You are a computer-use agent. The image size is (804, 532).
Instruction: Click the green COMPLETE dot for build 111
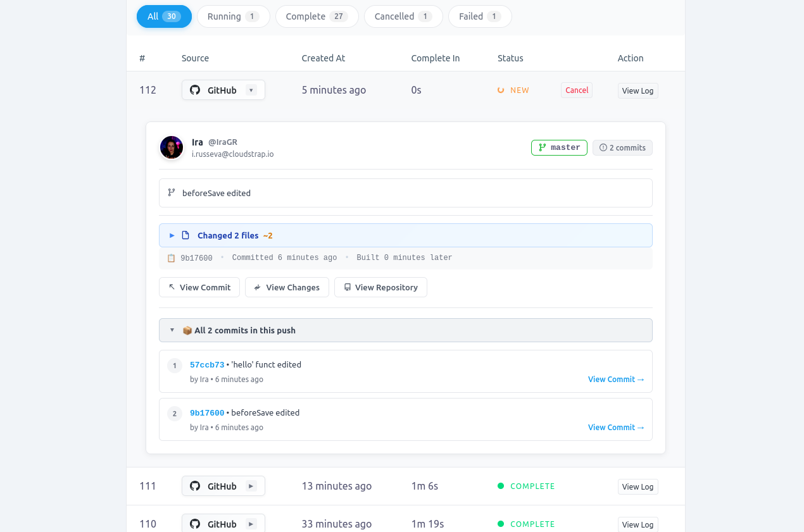coord(500,486)
